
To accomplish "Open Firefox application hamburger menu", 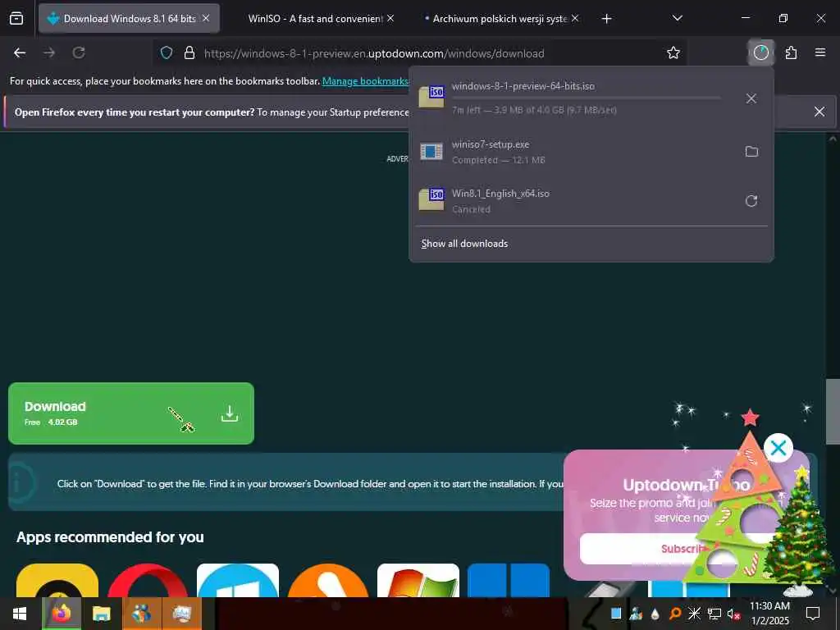I will click(x=820, y=52).
